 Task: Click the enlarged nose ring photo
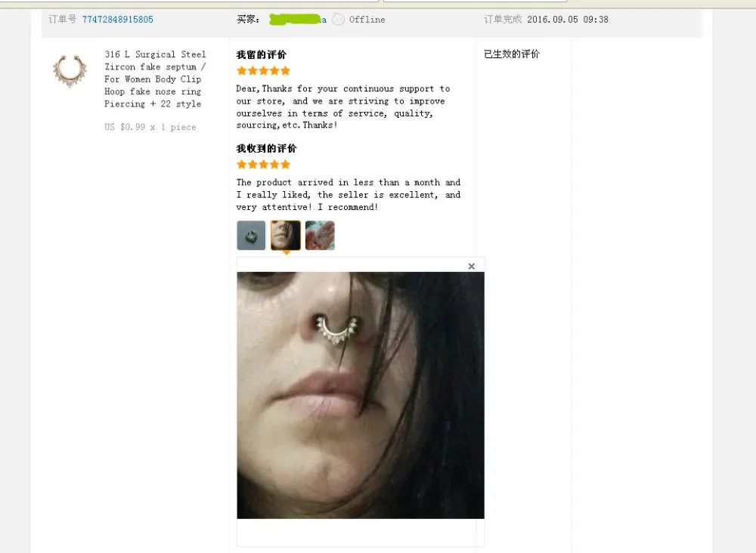[361, 395]
